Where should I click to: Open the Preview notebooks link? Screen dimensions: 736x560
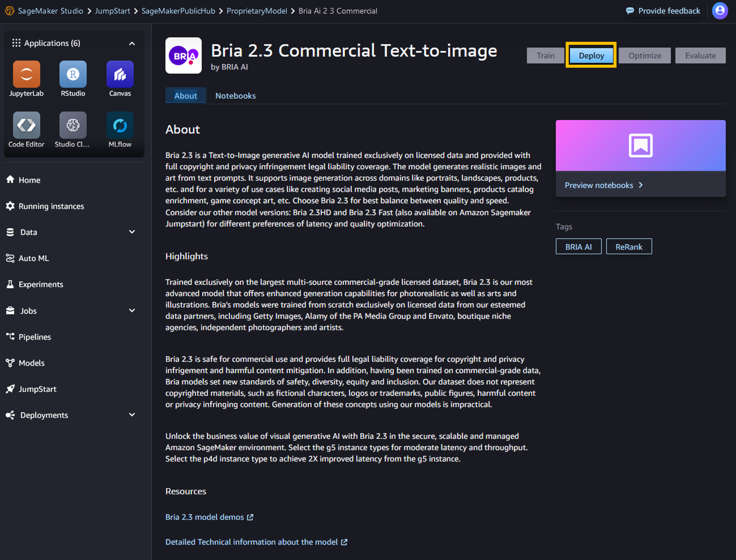[604, 185]
